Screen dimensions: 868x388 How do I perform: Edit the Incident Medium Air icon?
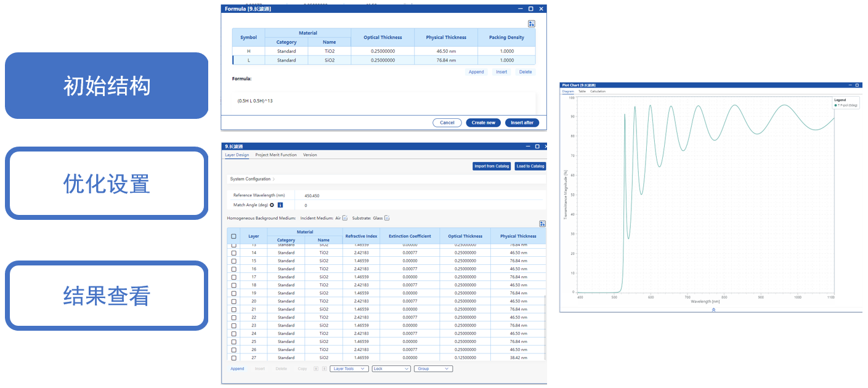pyautogui.click(x=345, y=218)
